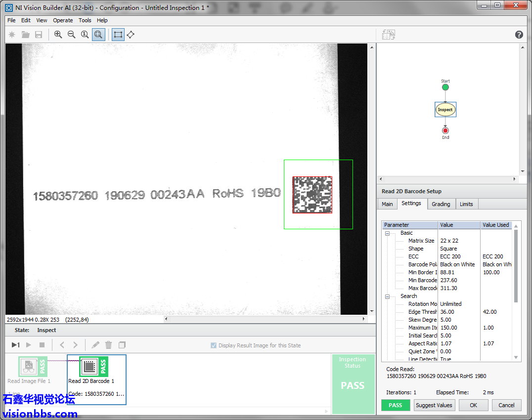Toggle Display Result Image for this State
Screen dimensions: 532x420
pos(214,345)
